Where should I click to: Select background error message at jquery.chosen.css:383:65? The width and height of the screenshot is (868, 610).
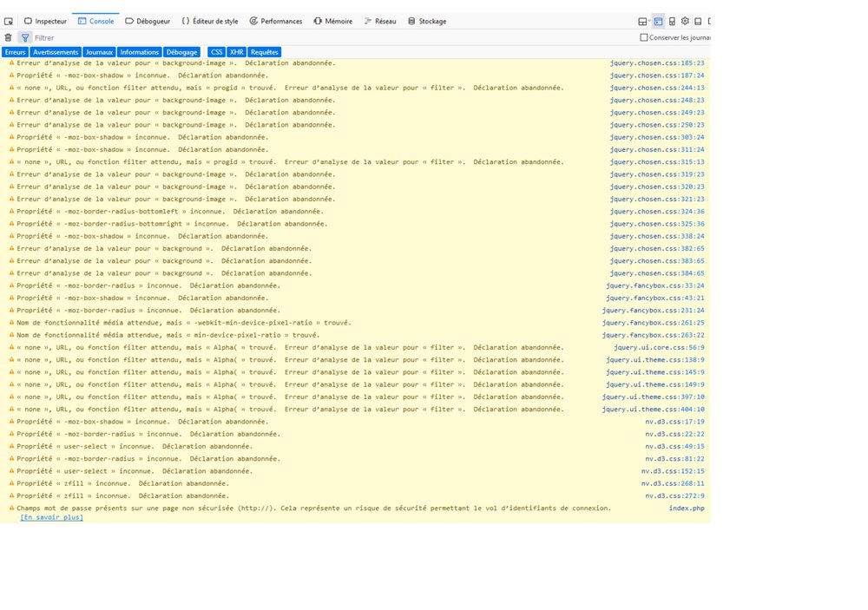coord(164,260)
